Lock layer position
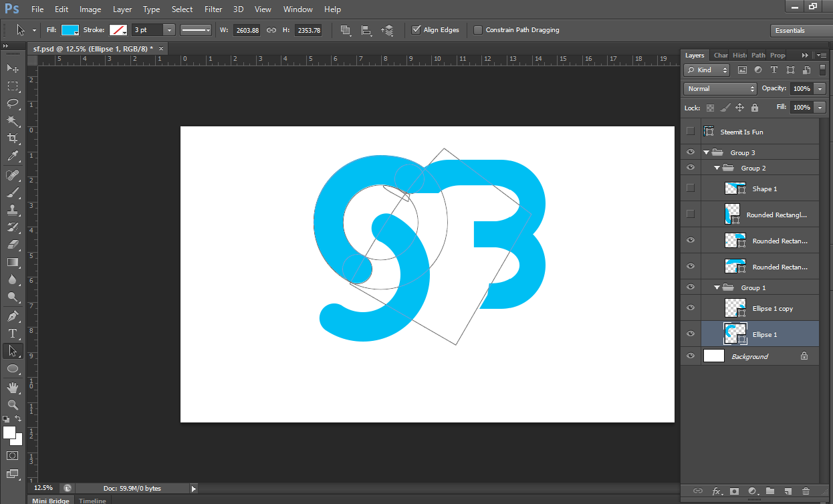The width and height of the screenshot is (833, 504). (x=739, y=108)
